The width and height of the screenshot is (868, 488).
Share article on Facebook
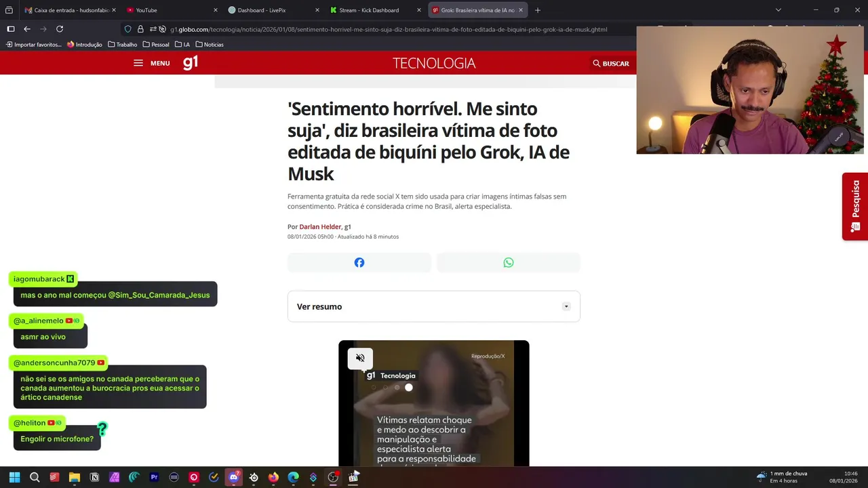point(359,262)
